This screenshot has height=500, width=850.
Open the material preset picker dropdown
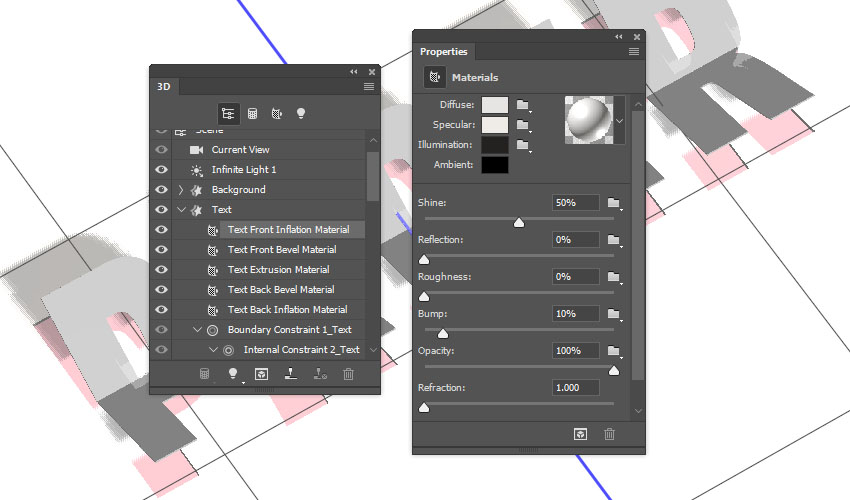click(x=620, y=120)
